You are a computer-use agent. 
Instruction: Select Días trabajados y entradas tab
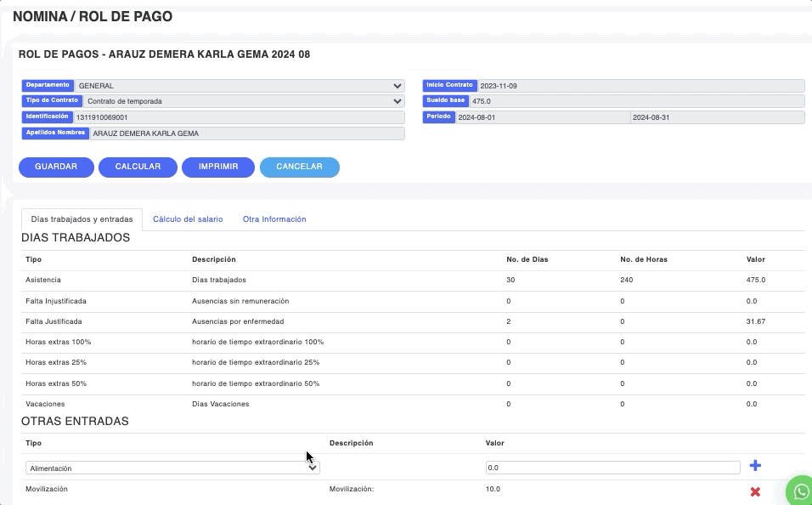tap(82, 219)
